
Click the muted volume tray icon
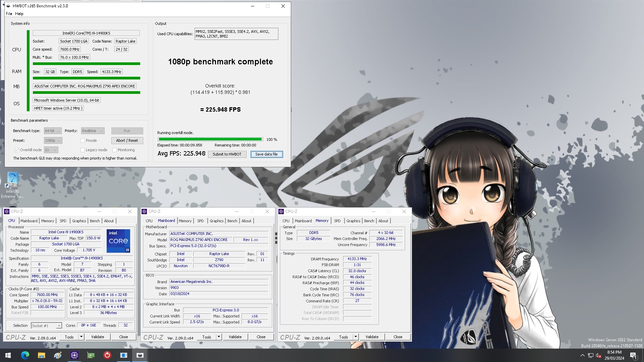tap(599, 355)
